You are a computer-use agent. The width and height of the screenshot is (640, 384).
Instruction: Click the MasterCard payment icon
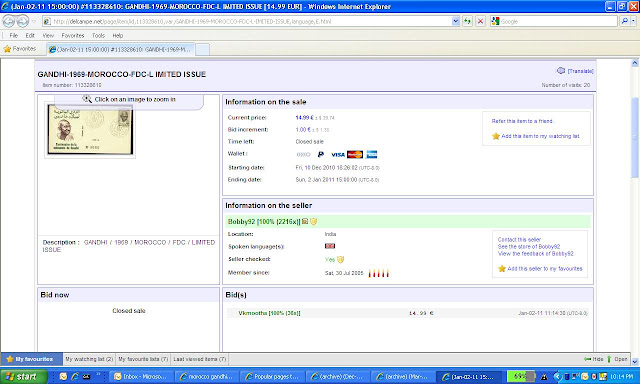click(x=355, y=154)
